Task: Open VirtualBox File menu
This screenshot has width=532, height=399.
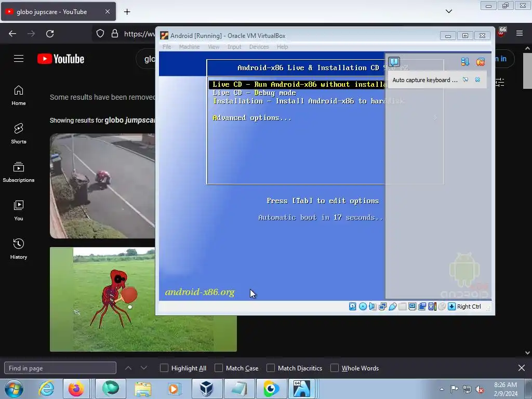Action: coord(167,47)
